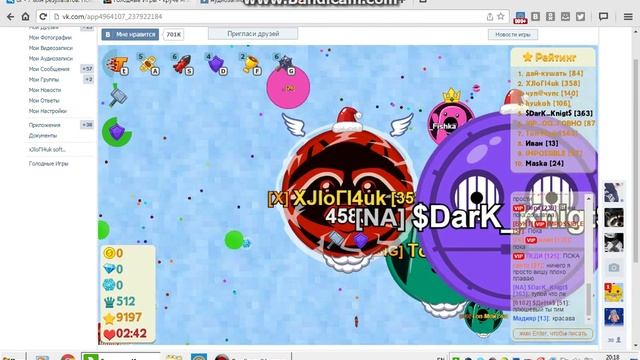Image resolution: width=640 pixels, height=360 pixels.
Task: Reload the vk.com page
Action: pyautogui.click(x=42, y=17)
